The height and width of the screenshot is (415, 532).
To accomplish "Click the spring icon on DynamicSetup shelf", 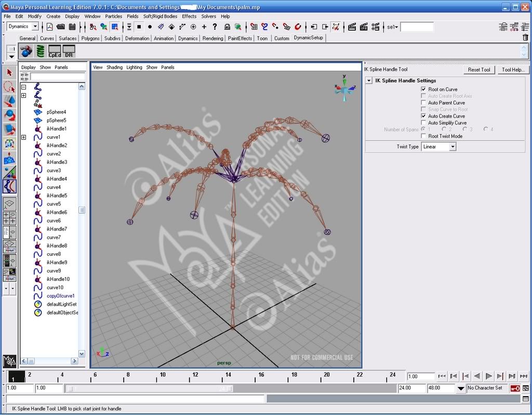I will click(41, 51).
